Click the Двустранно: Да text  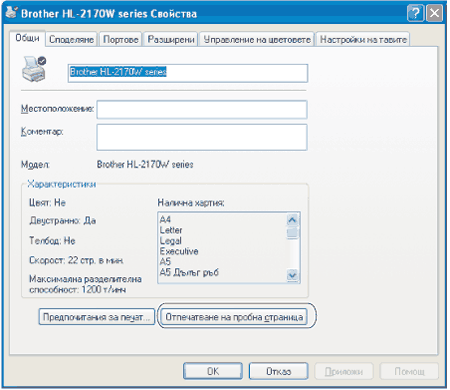(63, 221)
